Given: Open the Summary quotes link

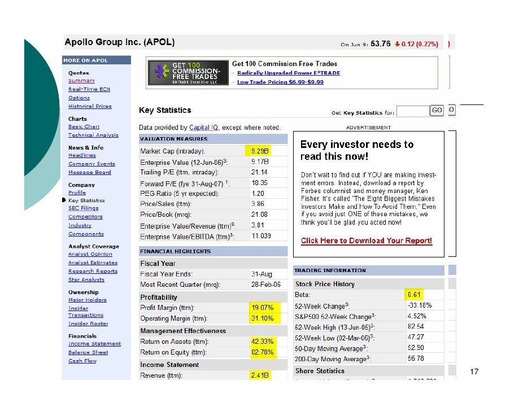Looking at the screenshot, I should 81,81.
